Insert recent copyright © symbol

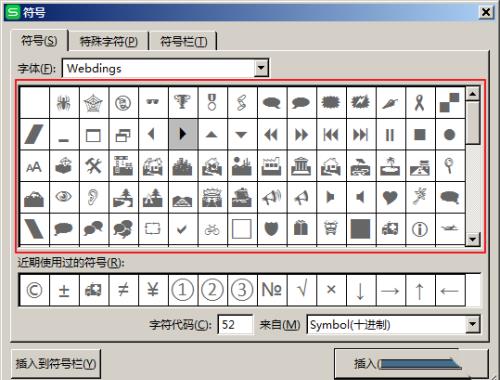34,290
